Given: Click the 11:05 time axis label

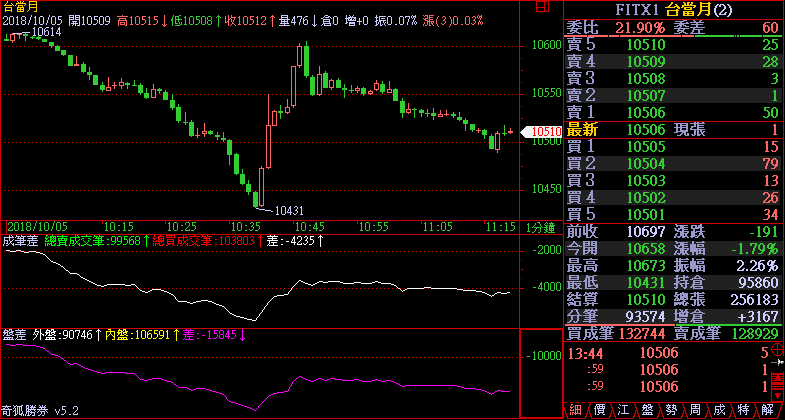Looking at the screenshot, I should [438, 227].
